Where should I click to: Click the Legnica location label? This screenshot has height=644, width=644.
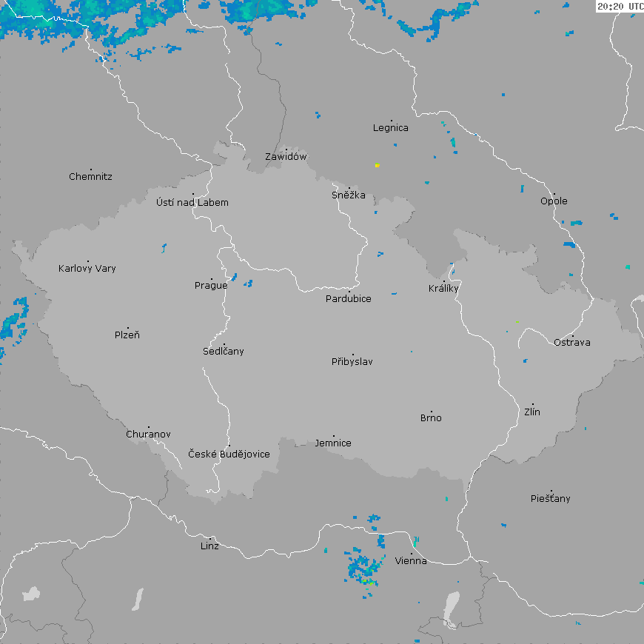click(390, 128)
